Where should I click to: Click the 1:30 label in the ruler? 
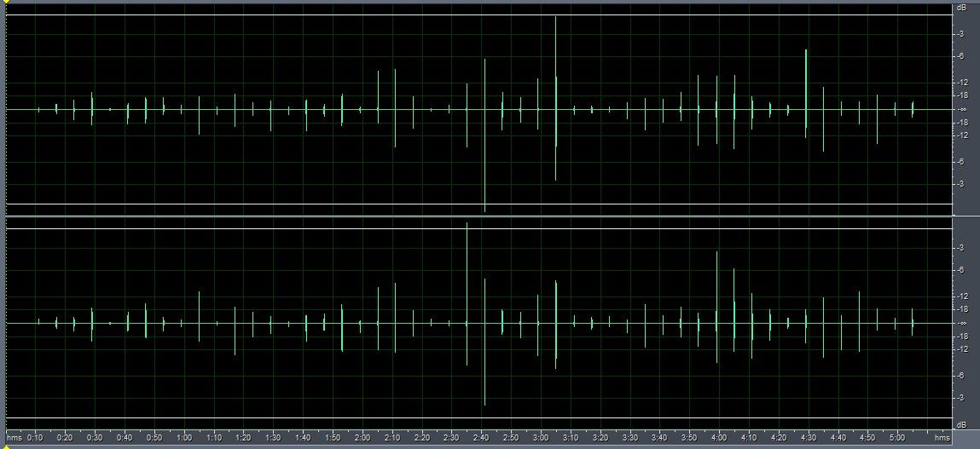click(273, 439)
